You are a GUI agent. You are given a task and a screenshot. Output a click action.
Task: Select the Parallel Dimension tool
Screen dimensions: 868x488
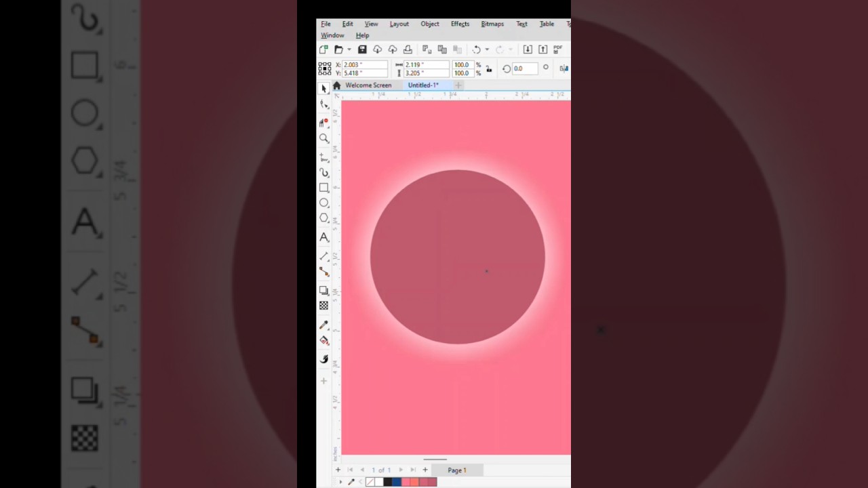pos(324,256)
